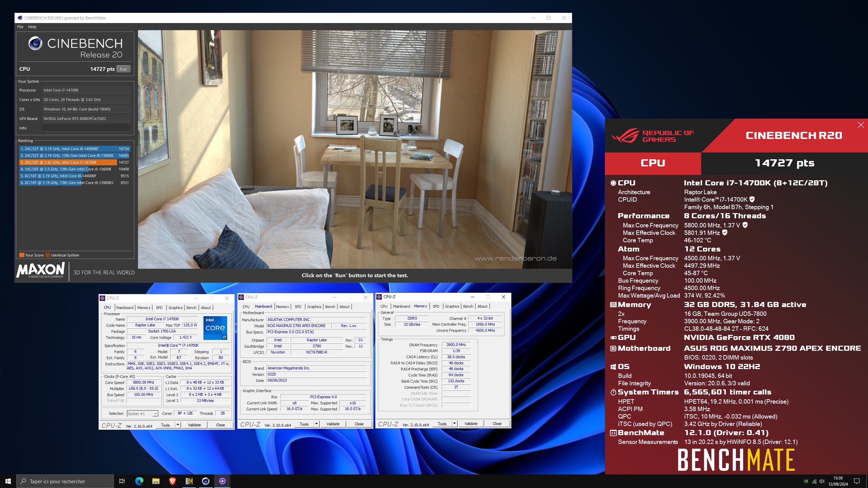Click the Identical System legend swatch

click(x=48, y=255)
